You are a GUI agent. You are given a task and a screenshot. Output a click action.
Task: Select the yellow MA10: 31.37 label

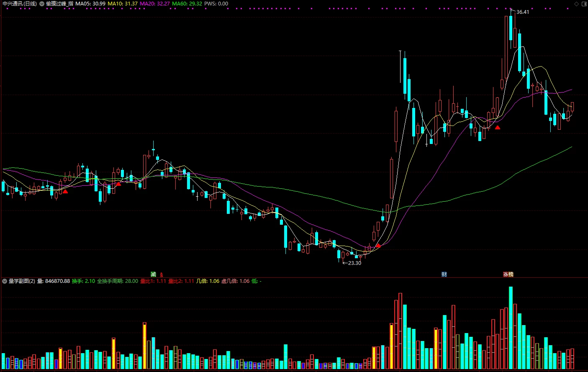(x=123, y=4)
